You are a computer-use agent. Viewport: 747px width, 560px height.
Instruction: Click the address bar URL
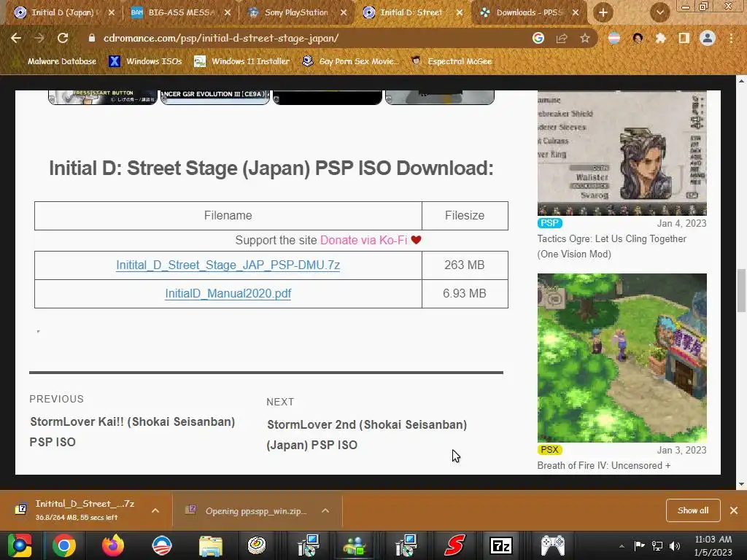[x=221, y=38]
